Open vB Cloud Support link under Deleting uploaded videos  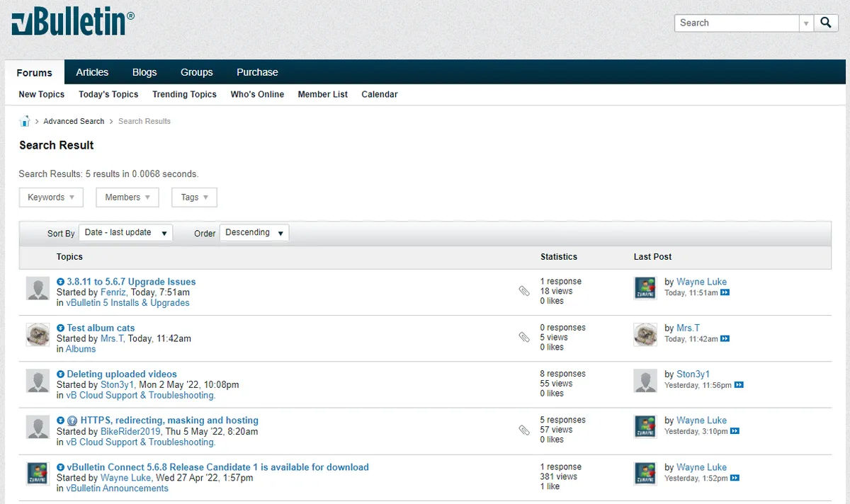141,396
